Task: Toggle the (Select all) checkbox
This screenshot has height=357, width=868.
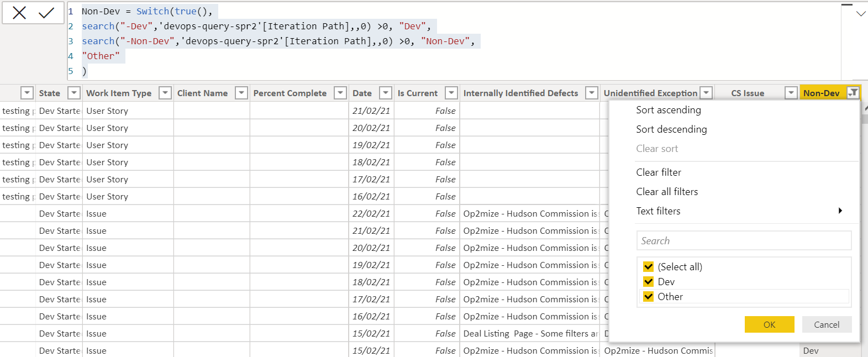Action: pyautogui.click(x=649, y=266)
